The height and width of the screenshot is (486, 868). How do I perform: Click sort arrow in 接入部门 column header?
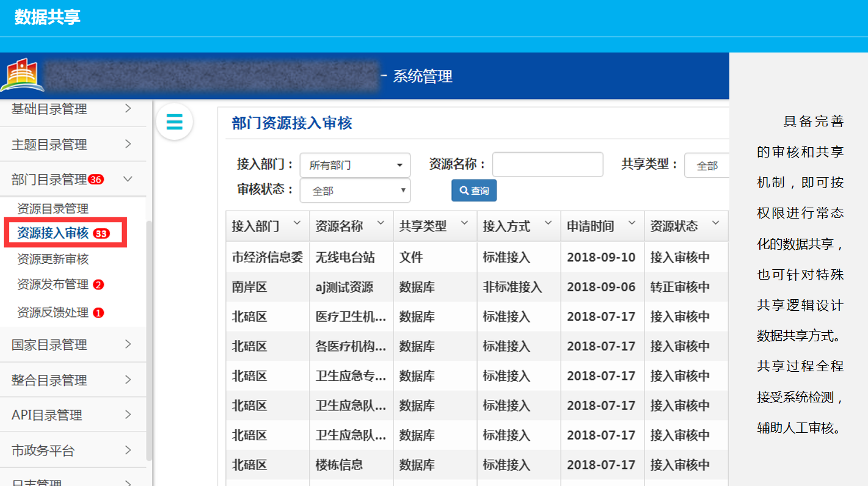tap(297, 223)
